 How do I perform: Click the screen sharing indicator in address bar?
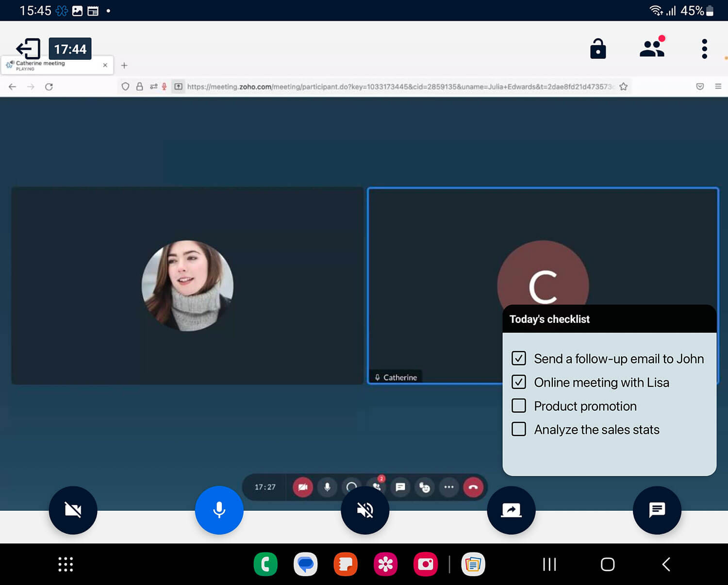tap(179, 86)
